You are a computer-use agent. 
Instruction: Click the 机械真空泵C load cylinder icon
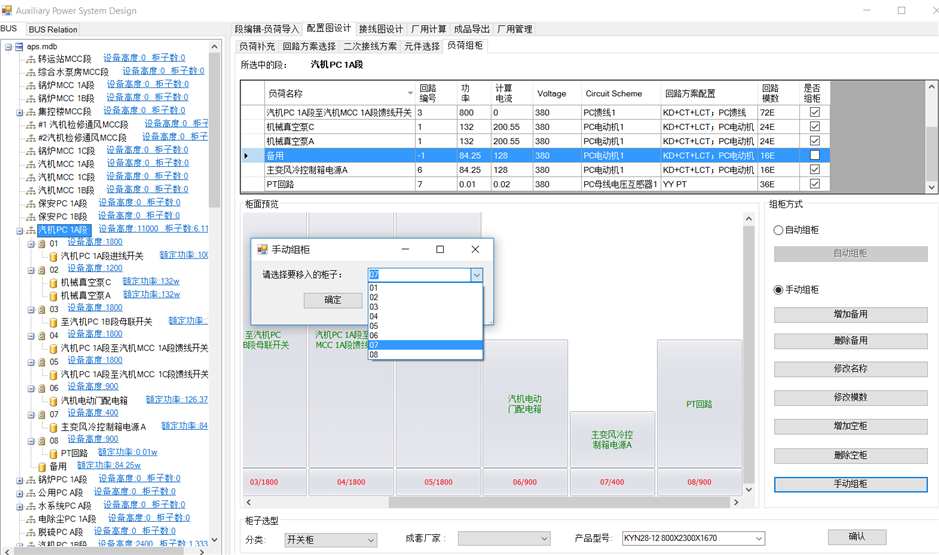point(52,282)
